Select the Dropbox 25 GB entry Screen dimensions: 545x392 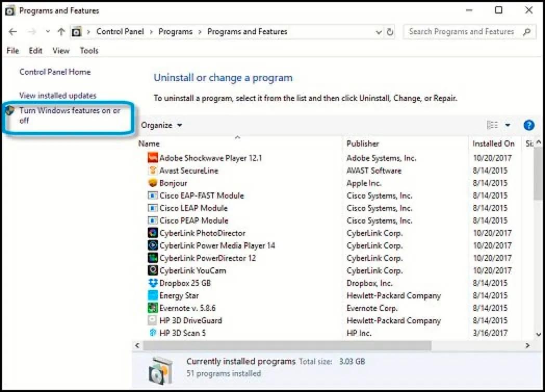(185, 283)
